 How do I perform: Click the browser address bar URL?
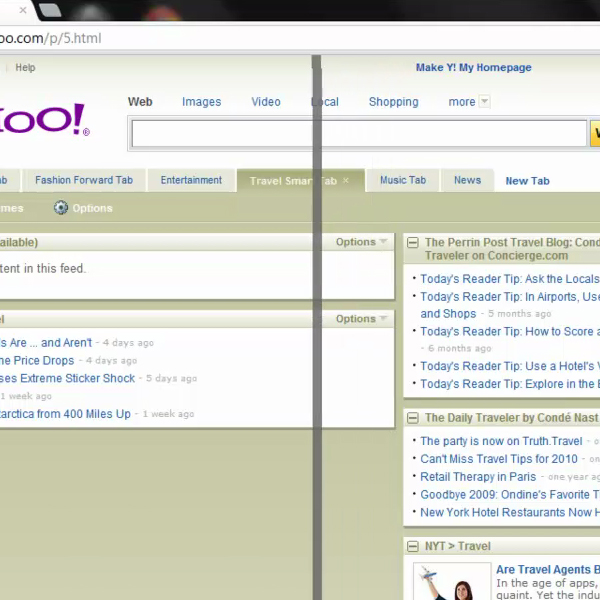click(51, 38)
